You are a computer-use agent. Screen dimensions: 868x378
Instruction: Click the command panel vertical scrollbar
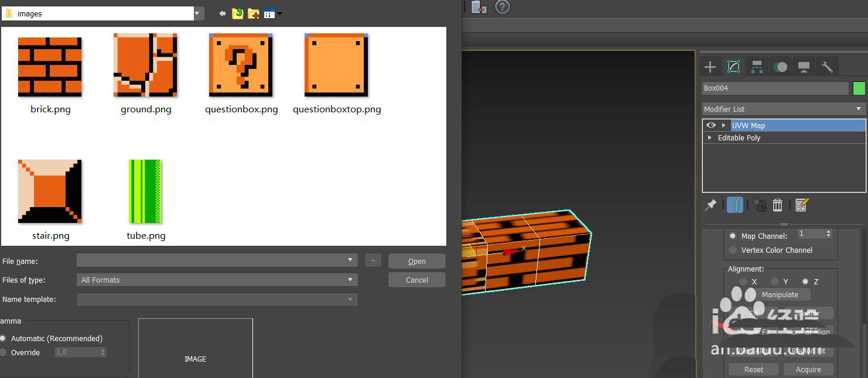click(x=864, y=350)
